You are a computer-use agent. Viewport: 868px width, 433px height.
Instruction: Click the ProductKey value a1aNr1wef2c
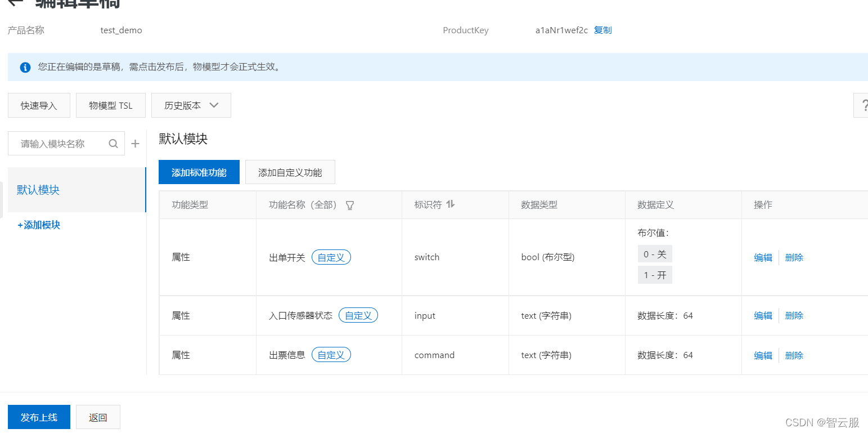click(561, 30)
